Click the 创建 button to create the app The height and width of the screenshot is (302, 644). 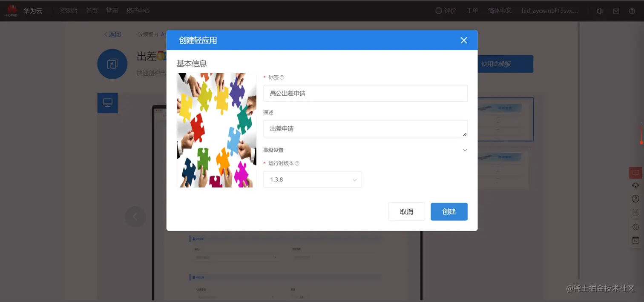point(449,211)
